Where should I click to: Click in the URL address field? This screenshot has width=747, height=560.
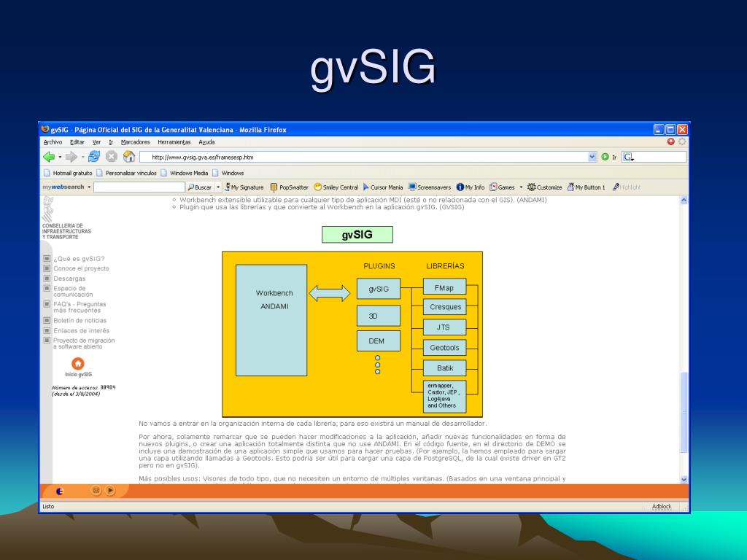(363, 157)
